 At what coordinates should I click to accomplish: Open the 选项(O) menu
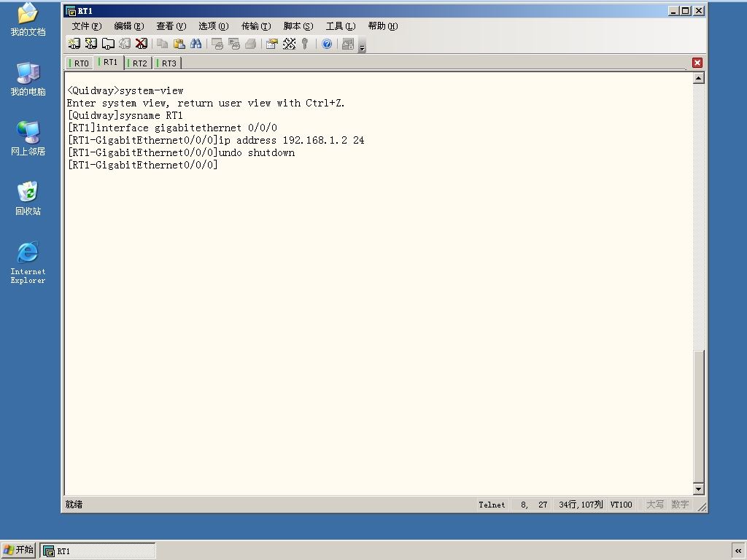pos(214,26)
